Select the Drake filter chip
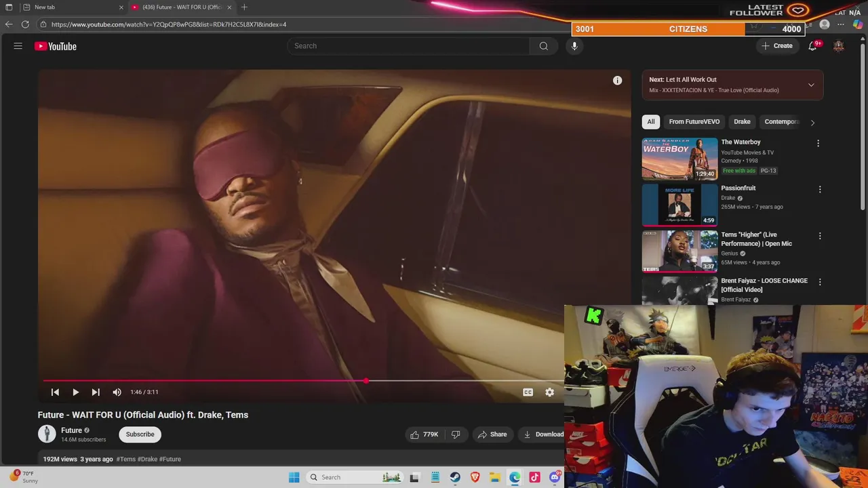 (x=742, y=122)
